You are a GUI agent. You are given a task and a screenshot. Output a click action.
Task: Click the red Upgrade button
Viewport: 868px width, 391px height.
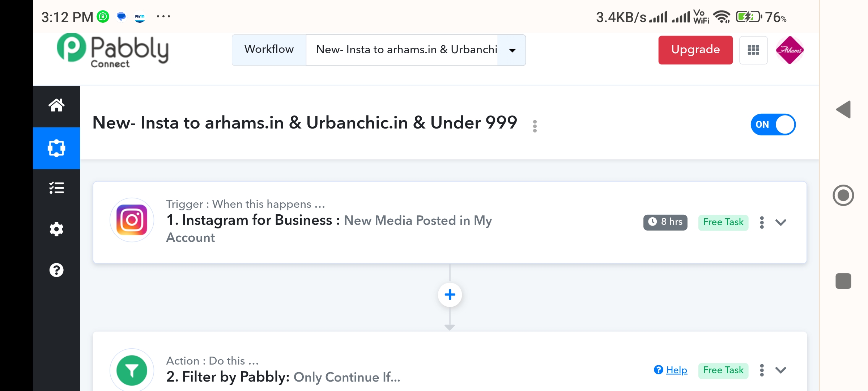coord(695,50)
